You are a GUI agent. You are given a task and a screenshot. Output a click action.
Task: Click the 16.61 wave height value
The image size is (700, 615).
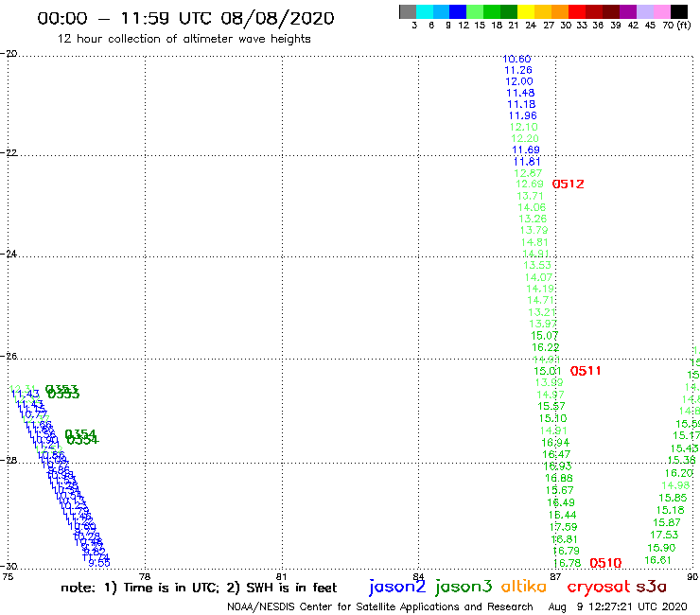click(658, 560)
